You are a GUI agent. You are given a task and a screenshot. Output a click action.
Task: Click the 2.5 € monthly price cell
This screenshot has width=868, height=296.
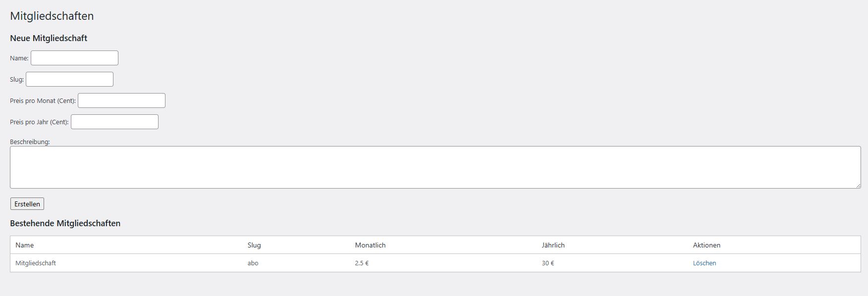(362, 263)
